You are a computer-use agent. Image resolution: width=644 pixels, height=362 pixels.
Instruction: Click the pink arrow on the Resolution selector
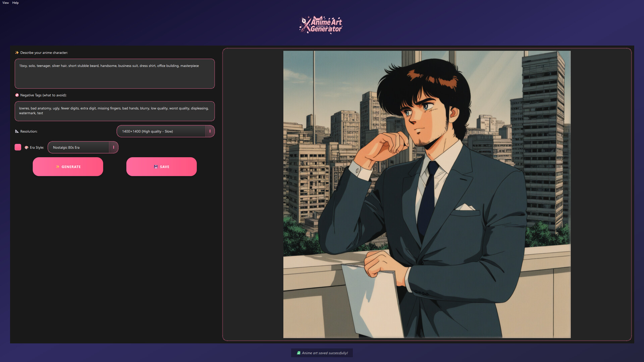click(210, 131)
